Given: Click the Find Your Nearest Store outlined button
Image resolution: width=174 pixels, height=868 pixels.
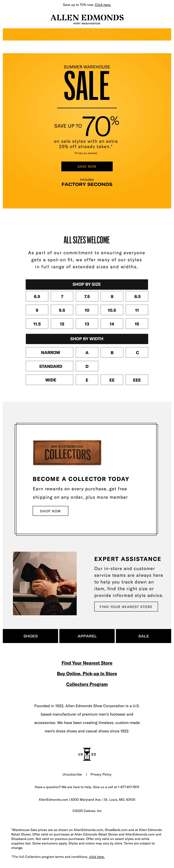Looking at the screenshot, I should coord(126,607).
